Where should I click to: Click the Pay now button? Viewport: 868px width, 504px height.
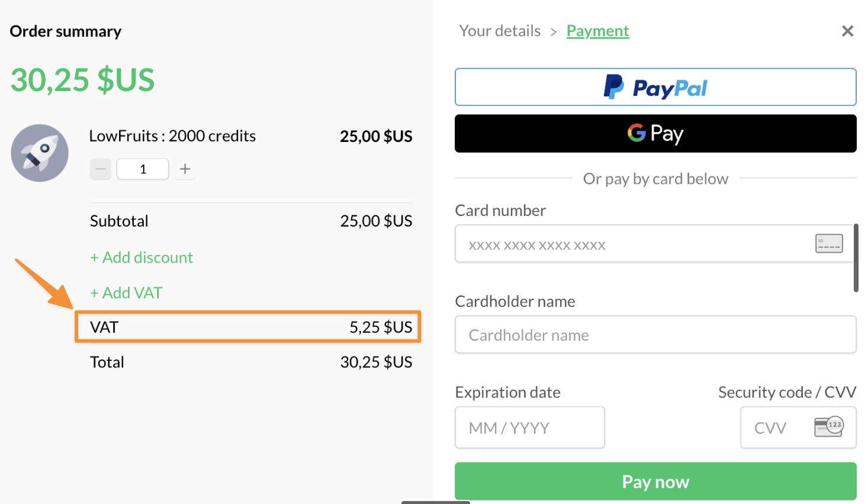[x=655, y=482]
